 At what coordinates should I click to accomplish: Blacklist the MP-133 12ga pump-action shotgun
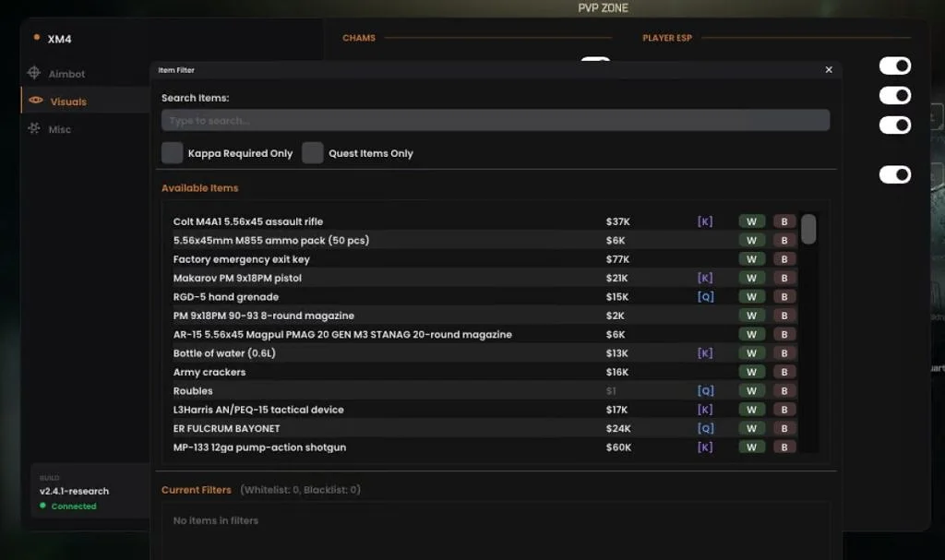(x=784, y=447)
